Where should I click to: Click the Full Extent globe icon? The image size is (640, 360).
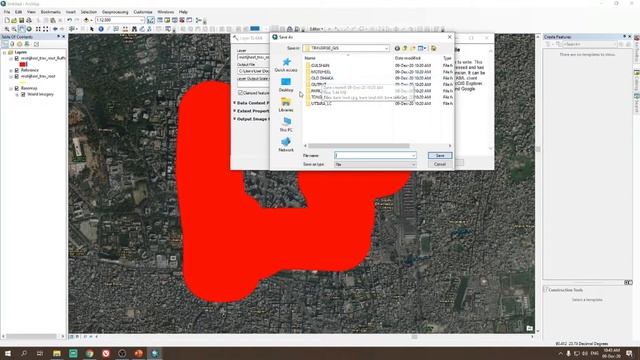click(x=29, y=29)
